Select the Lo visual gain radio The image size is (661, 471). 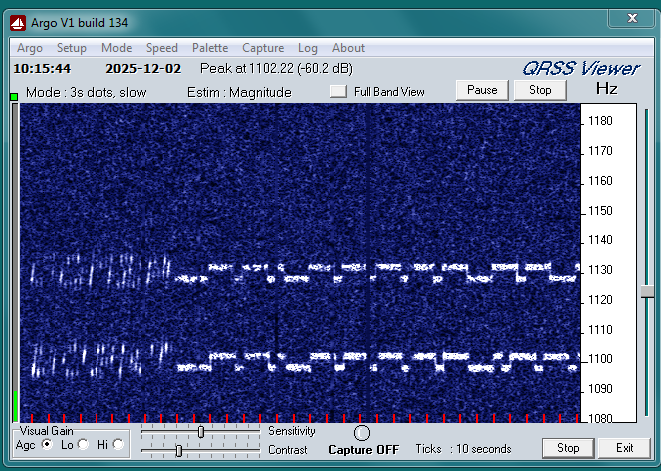83,444
